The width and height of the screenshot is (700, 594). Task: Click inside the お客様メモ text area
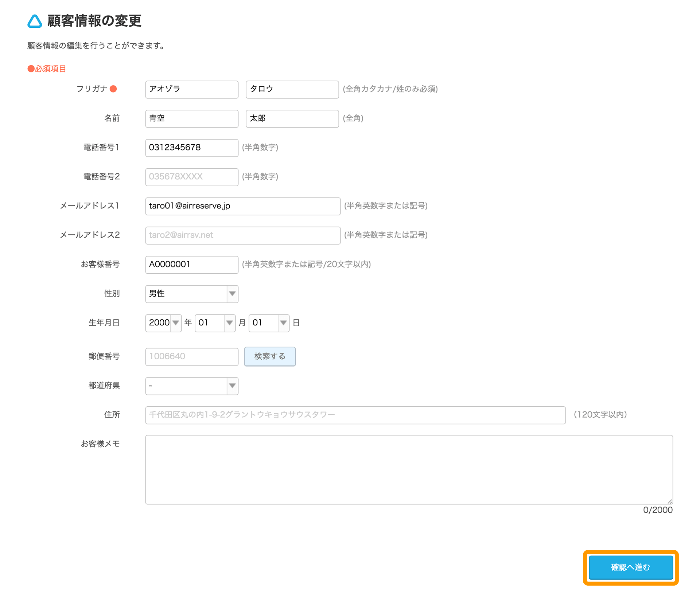click(409, 469)
